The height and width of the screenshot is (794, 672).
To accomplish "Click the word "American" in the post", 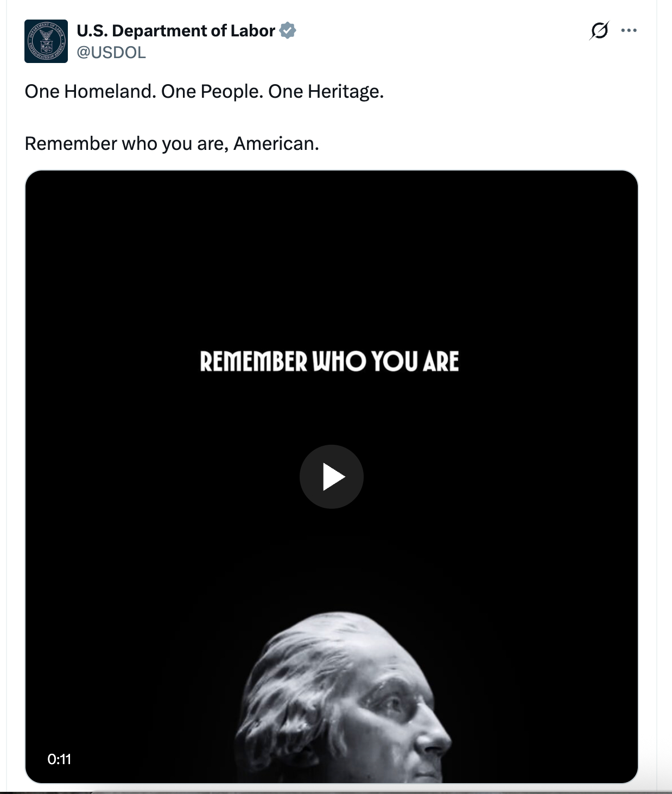I will coord(275,144).
